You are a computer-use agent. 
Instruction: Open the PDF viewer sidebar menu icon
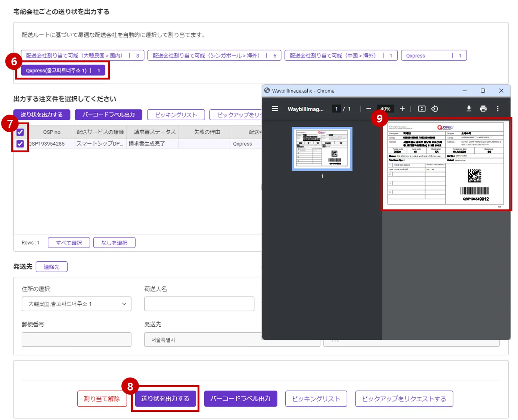click(275, 109)
